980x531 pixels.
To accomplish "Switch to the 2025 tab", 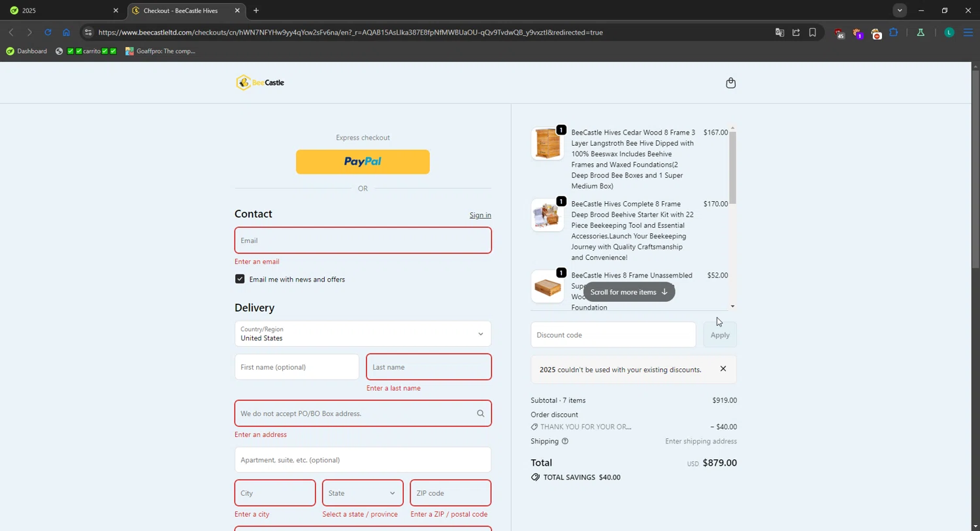I will (x=62, y=10).
